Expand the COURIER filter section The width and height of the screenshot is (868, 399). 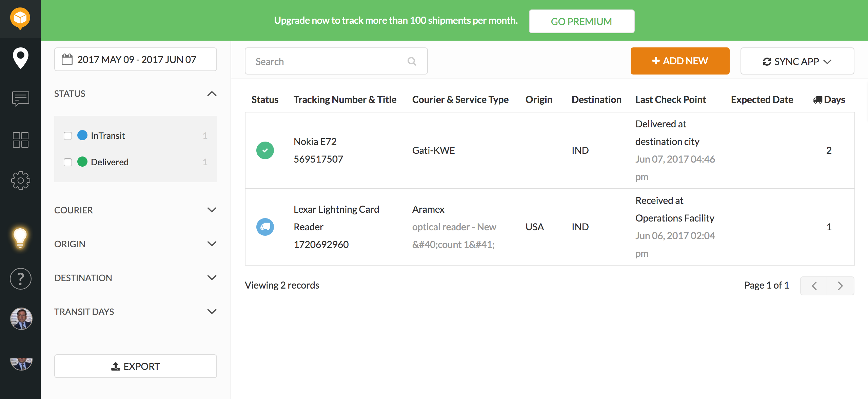tap(212, 210)
